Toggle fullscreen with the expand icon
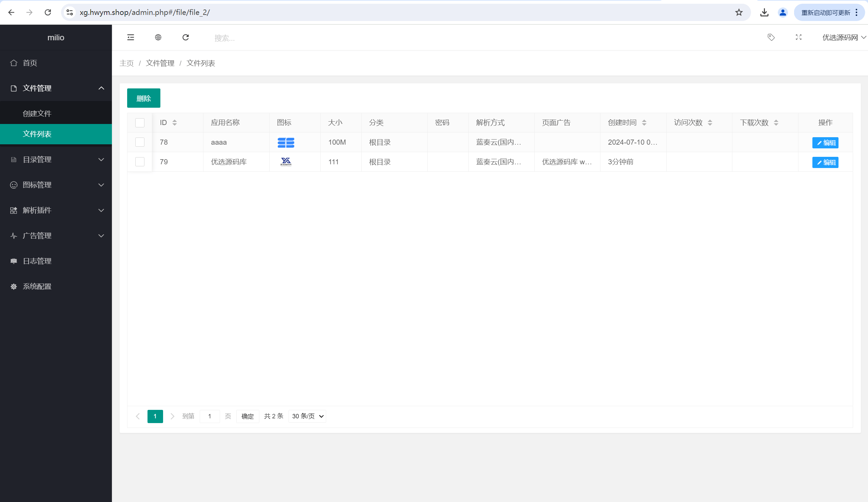868x502 pixels. (x=799, y=37)
